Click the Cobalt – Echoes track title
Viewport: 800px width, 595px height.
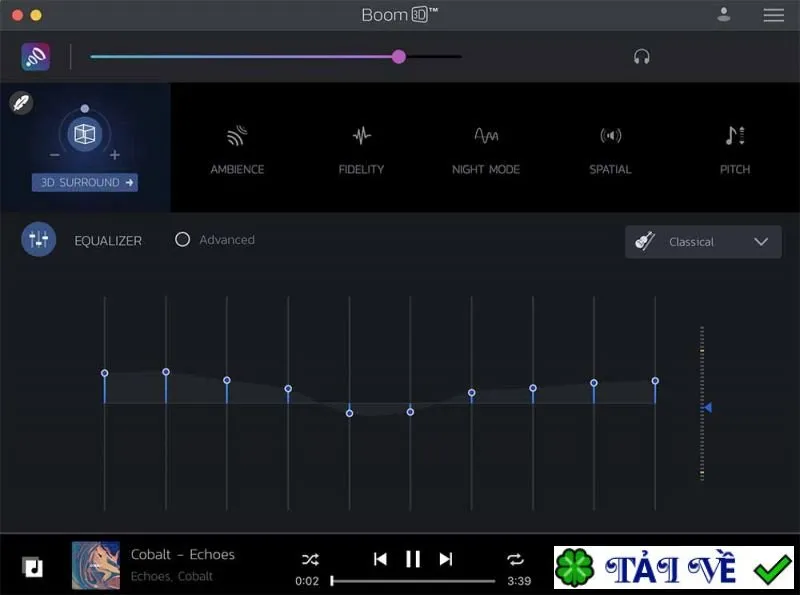183,554
